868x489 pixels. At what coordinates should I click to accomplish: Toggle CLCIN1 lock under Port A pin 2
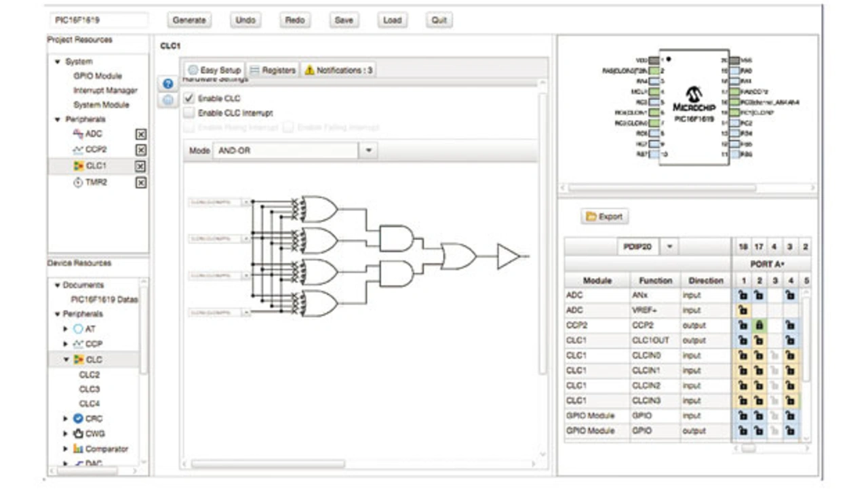pos(758,370)
